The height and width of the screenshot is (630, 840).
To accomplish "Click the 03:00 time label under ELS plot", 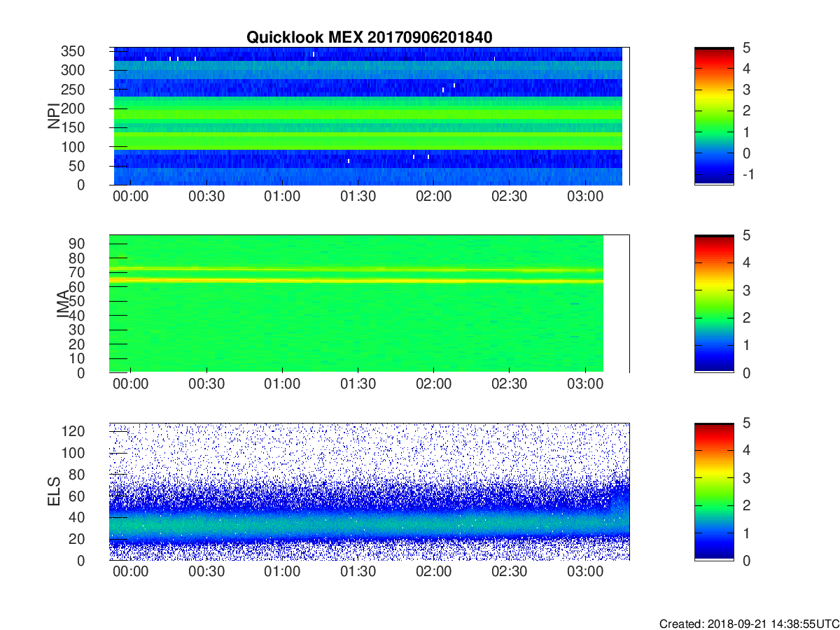I will (585, 572).
